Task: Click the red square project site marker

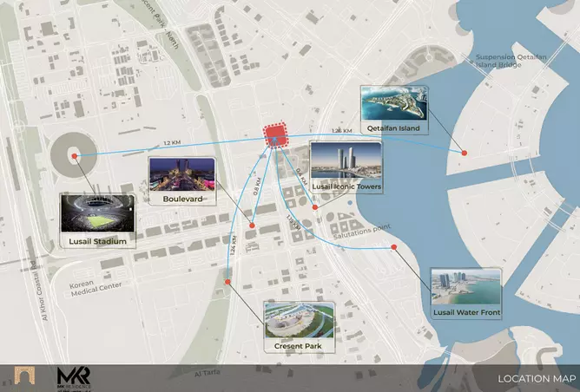Action: pyautogui.click(x=275, y=135)
